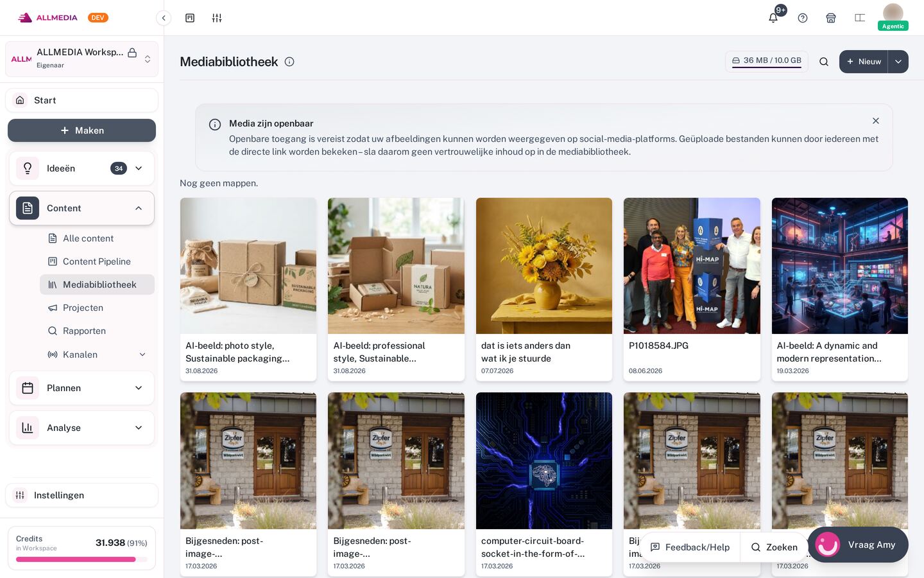Click the Nieuw button
This screenshot has height=578, width=924.
864,62
